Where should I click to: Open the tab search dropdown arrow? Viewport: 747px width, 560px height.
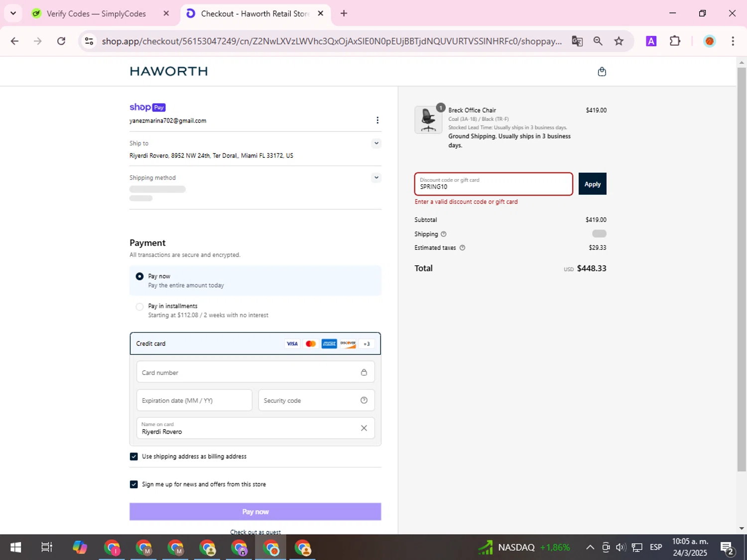(x=13, y=13)
